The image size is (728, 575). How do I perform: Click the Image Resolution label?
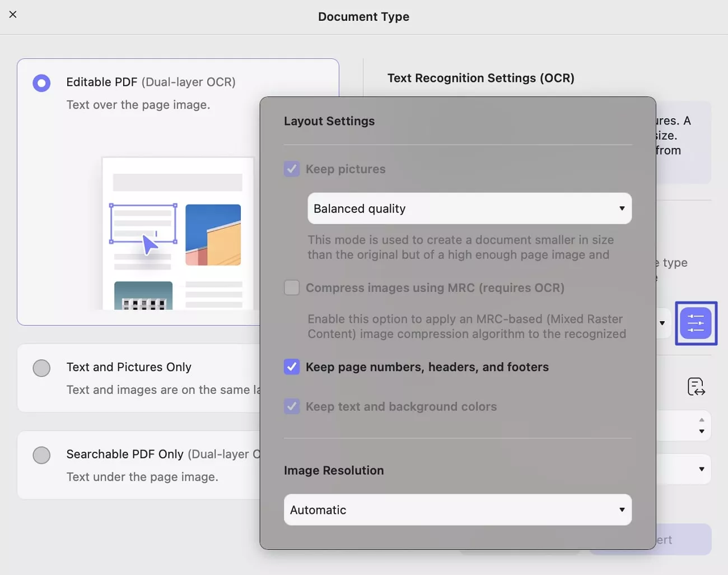tap(334, 470)
